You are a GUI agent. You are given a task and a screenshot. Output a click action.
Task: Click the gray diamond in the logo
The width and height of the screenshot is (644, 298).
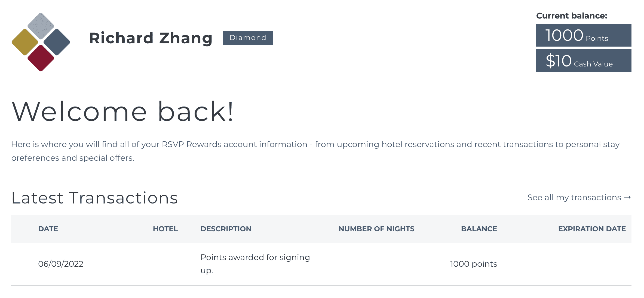(41, 26)
